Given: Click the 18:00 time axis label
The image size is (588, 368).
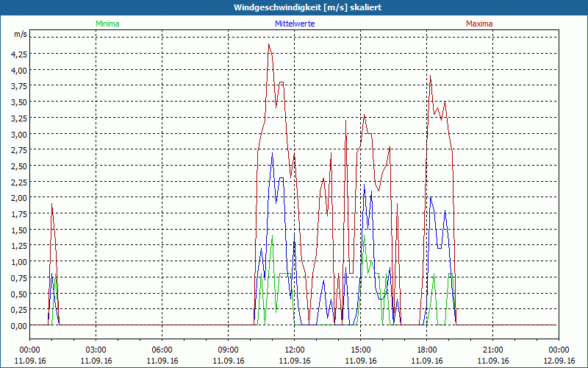Looking at the screenshot, I should [x=427, y=350].
